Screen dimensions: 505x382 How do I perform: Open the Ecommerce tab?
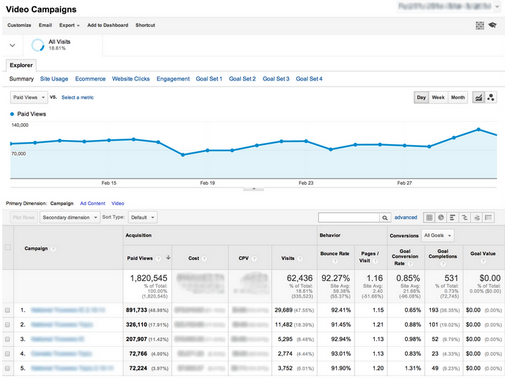click(x=90, y=79)
